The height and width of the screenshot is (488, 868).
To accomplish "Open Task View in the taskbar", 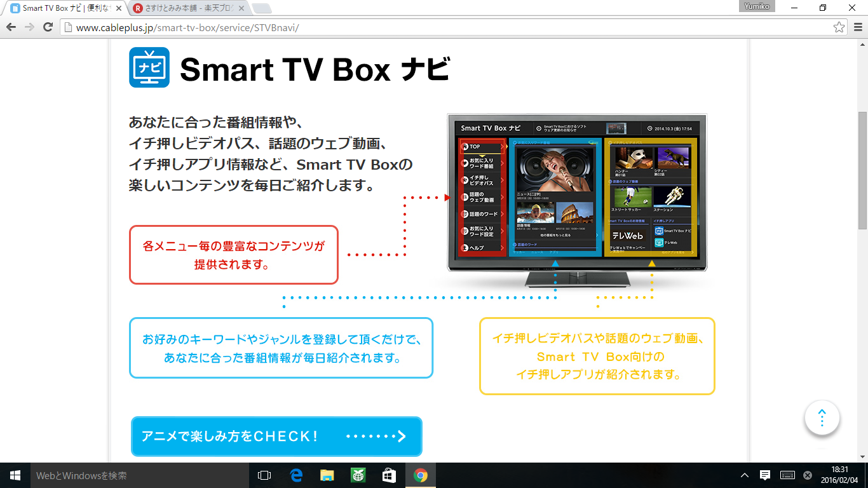I will 264,475.
